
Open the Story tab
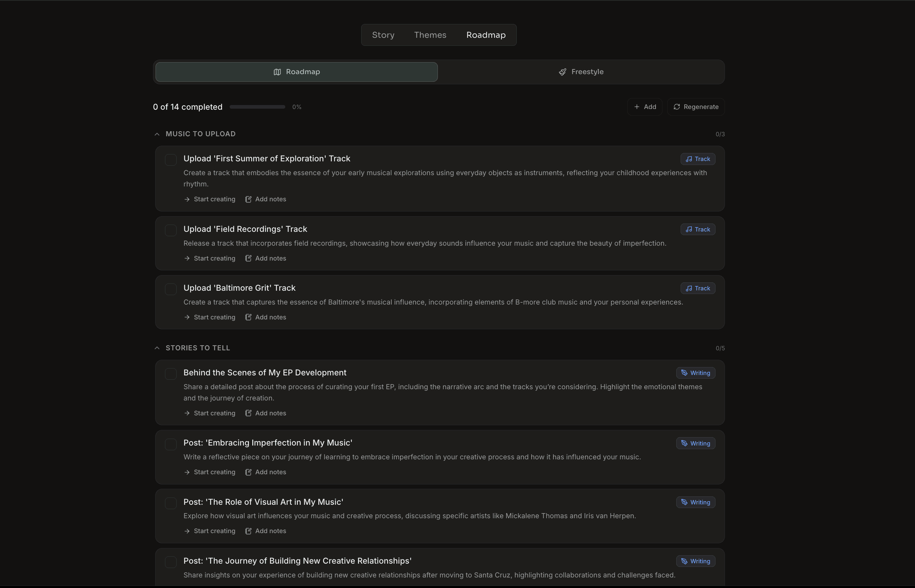coord(383,35)
